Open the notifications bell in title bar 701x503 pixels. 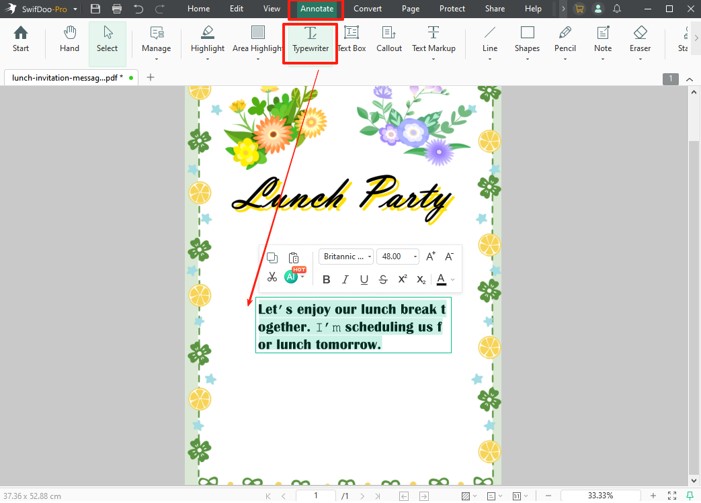tap(617, 8)
